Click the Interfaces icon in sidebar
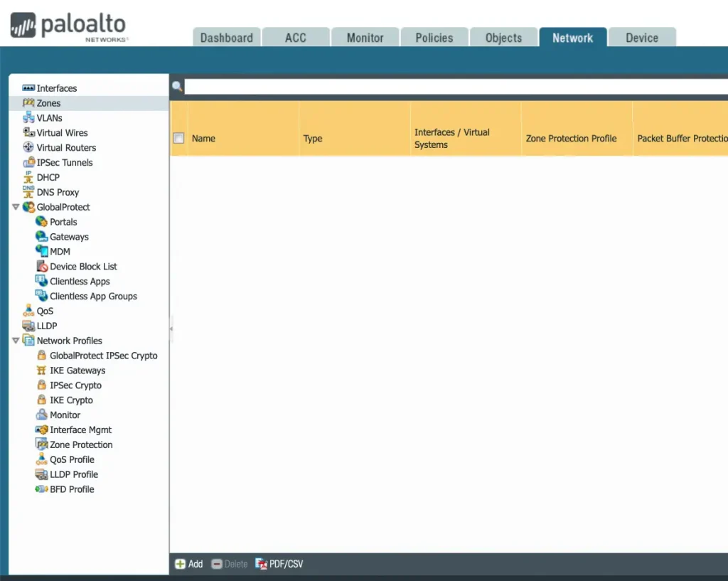 tap(28, 88)
